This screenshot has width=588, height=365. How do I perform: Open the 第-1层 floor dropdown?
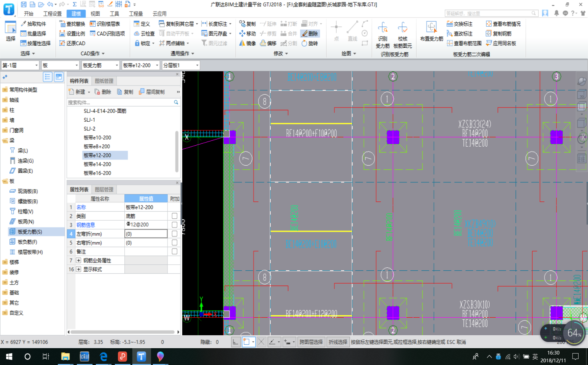(x=20, y=65)
